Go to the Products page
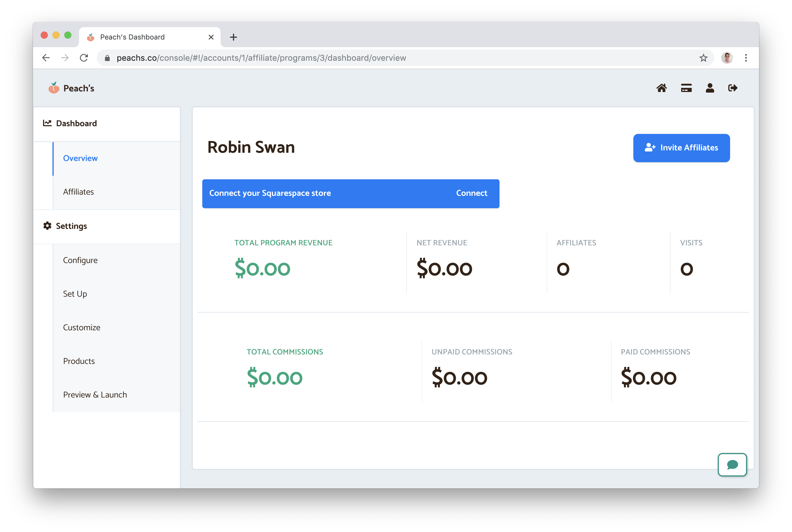The image size is (792, 532). point(79,361)
